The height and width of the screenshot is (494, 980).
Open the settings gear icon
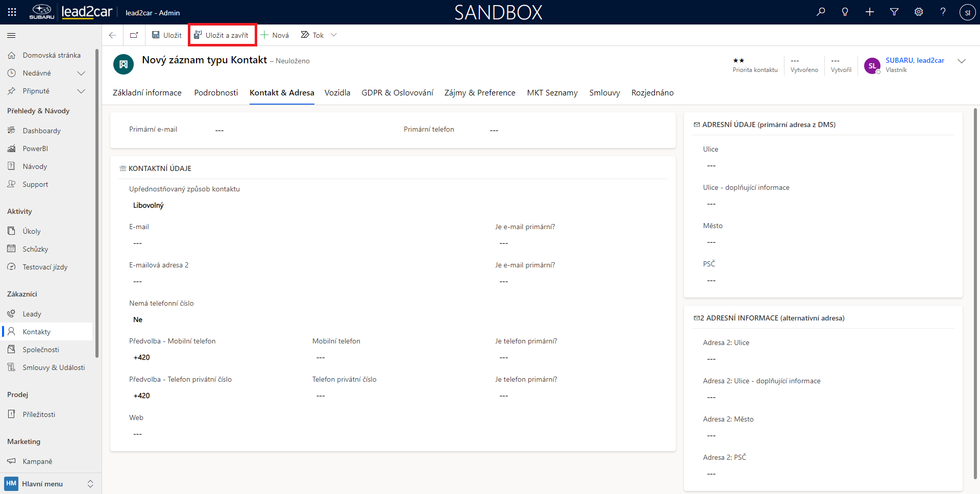click(919, 12)
